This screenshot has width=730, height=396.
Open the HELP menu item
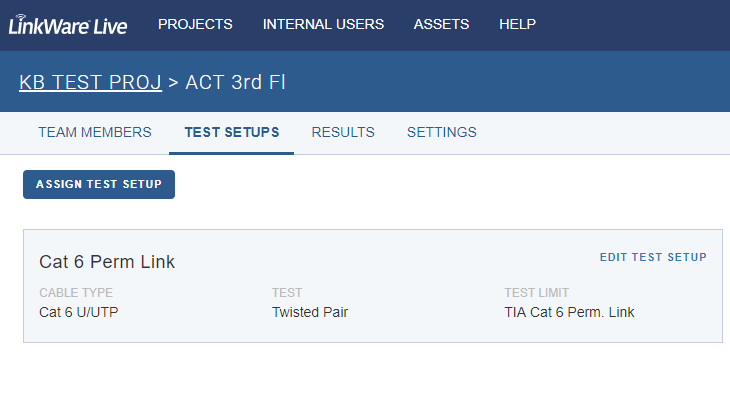coord(517,24)
